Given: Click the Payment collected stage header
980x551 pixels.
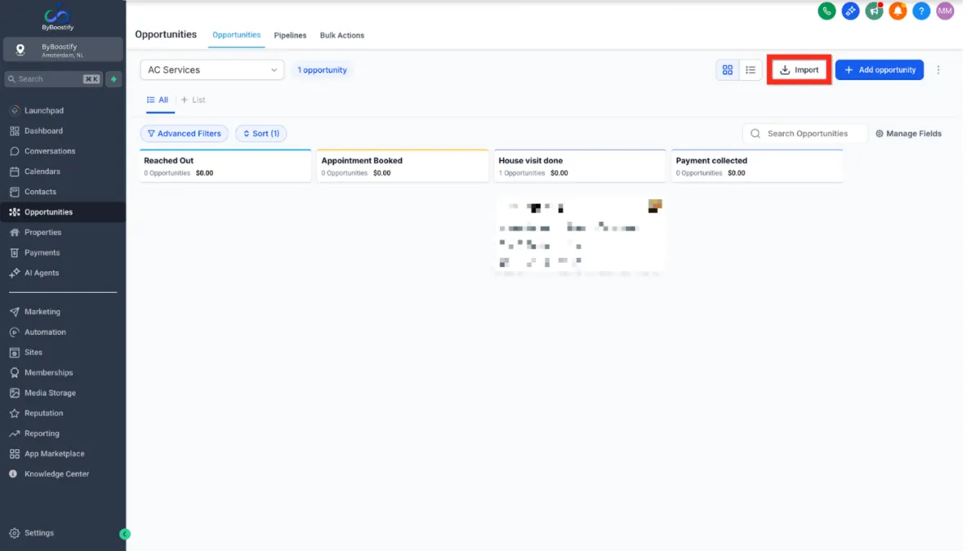Looking at the screenshot, I should (x=757, y=166).
